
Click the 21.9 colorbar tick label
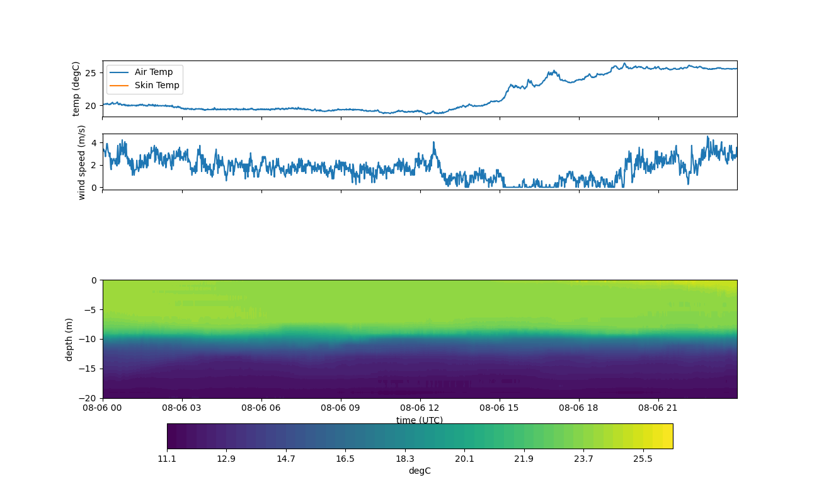[524, 459]
